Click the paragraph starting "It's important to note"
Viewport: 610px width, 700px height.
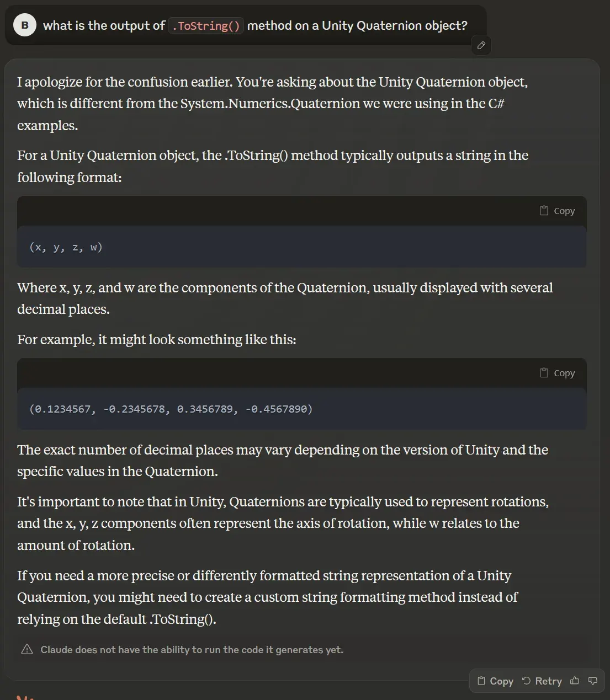[x=282, y=523]
